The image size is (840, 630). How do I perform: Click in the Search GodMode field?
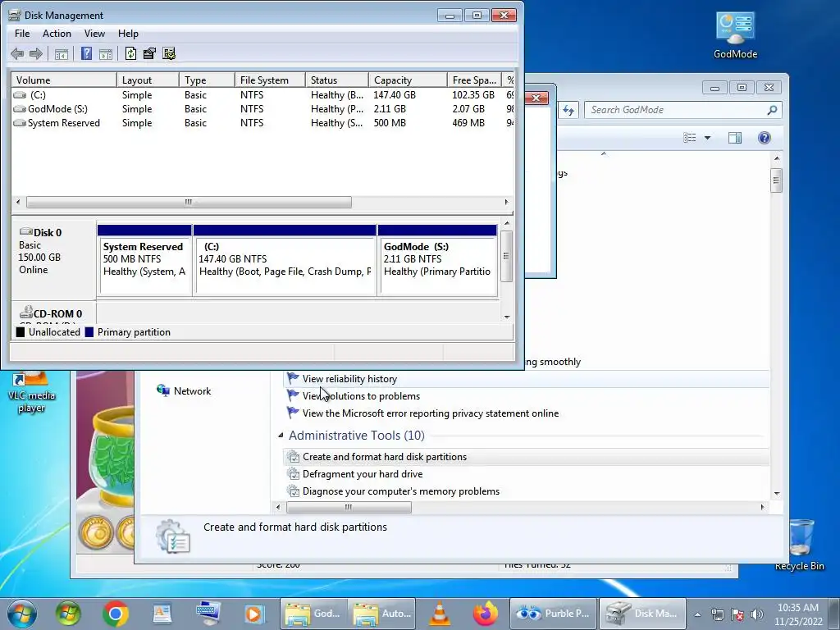point(675,110)
